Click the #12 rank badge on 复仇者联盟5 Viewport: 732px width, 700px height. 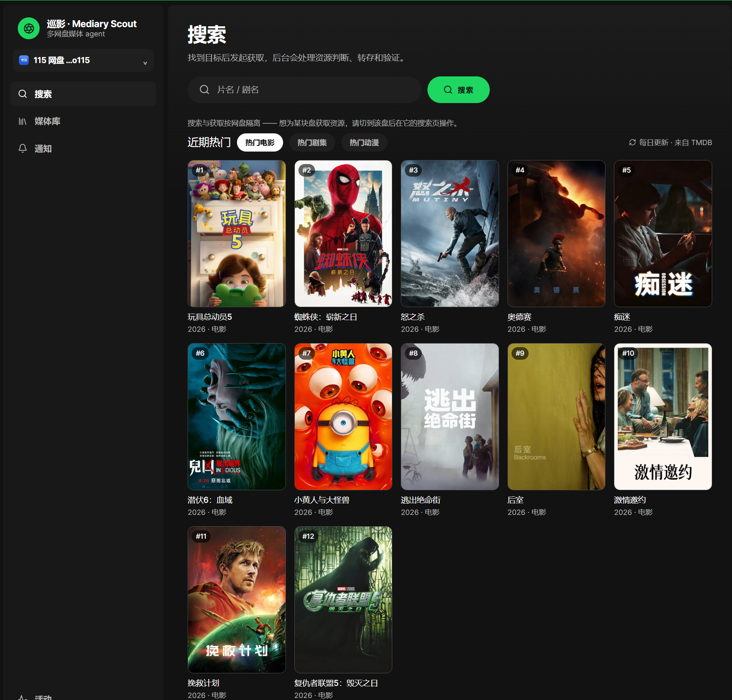coord(308,536)
